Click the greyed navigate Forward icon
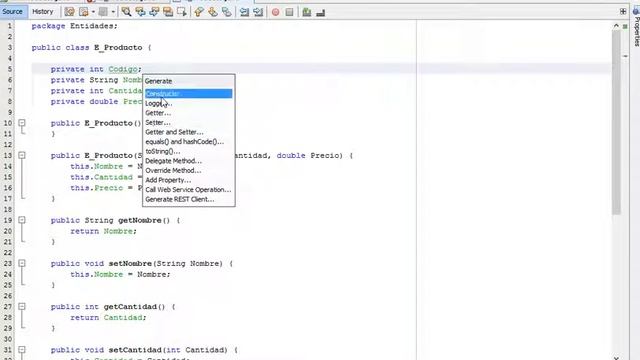This screenshot has width=640, height=360. [x=103, y=12]
